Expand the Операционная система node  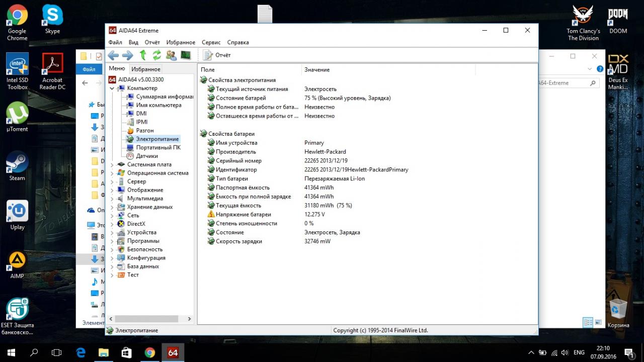click(112, 173)
